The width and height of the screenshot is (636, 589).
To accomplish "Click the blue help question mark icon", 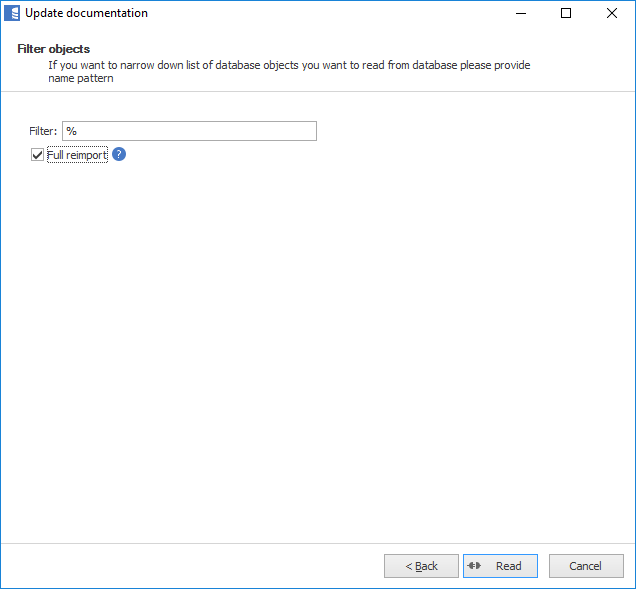I will coord(119,154).
